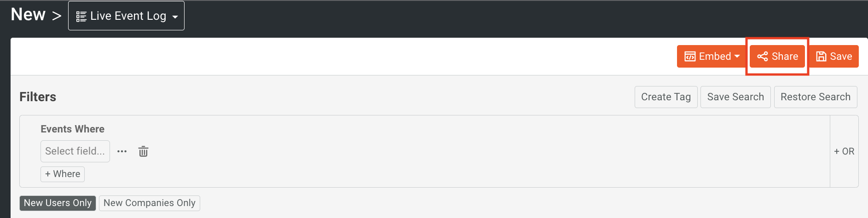Click the embed code icon on Embed button
This screenshot has width=868, height=218.
690,57
